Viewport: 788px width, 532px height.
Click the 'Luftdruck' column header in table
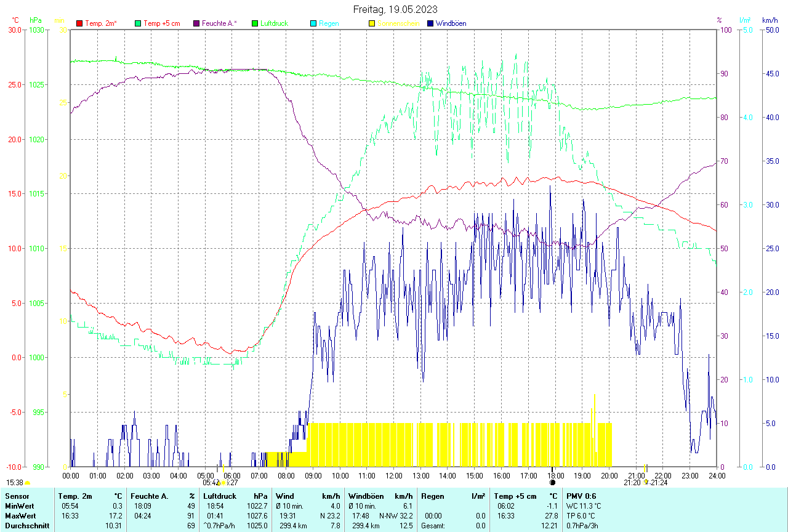[219, 496]
